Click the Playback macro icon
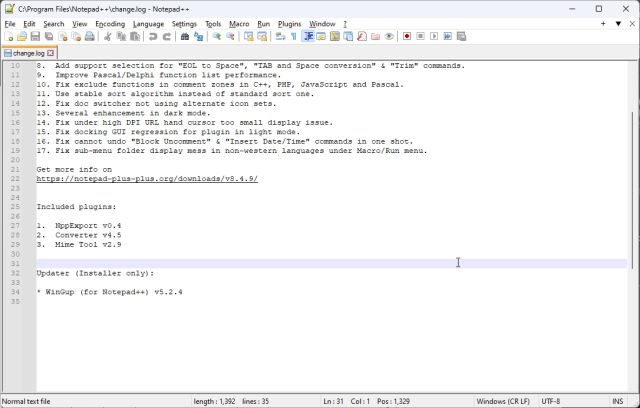640x408 pixels. pos(434,37)
